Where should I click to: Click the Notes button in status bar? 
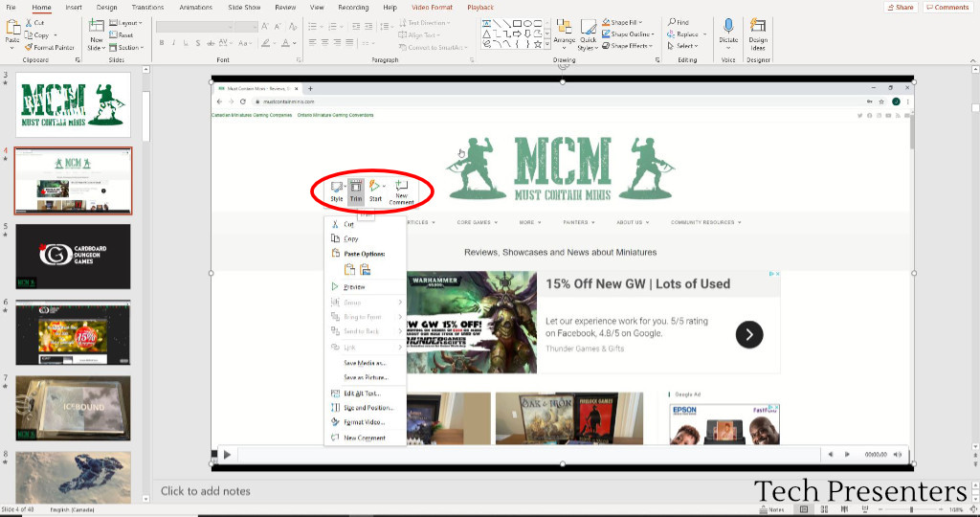point(772,509)
